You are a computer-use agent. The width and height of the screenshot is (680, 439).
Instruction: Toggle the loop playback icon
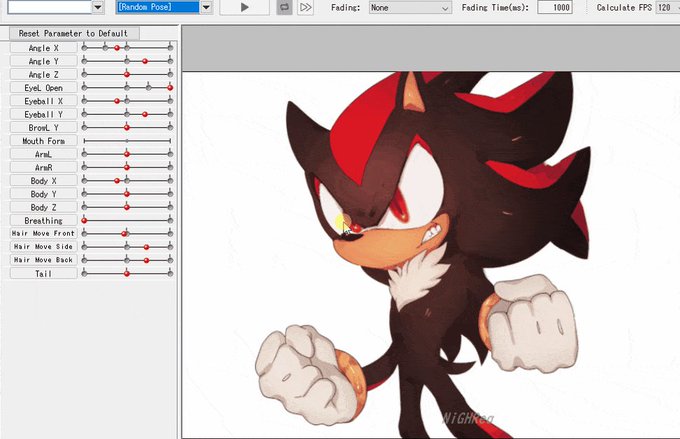tap(284, 7)
